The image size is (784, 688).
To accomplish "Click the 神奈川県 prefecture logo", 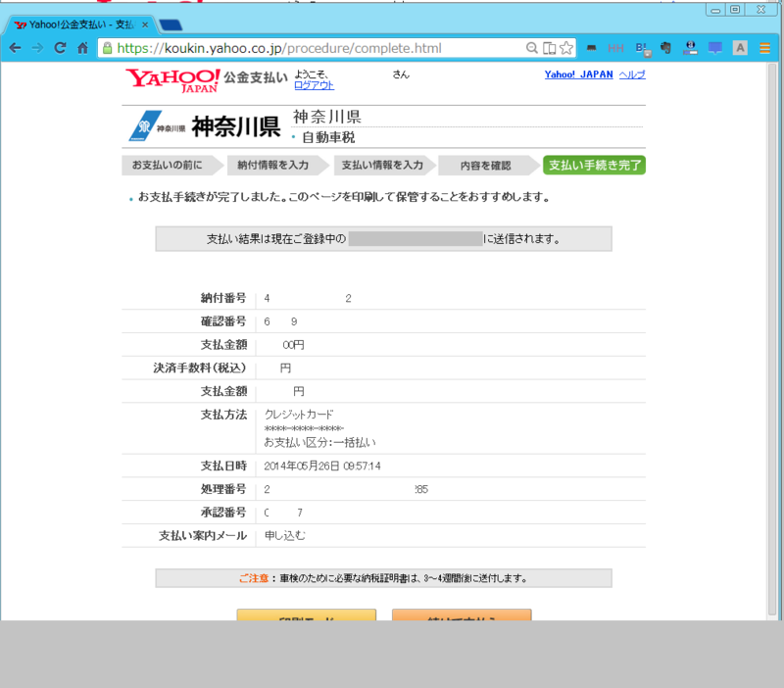I will (204, 126).
